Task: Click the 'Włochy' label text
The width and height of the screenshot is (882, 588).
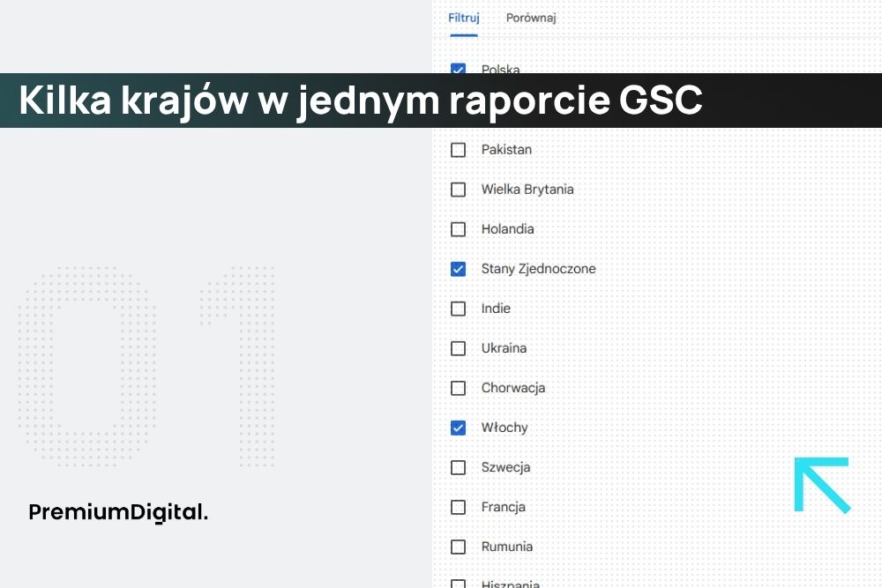Action: pos(504,428)
